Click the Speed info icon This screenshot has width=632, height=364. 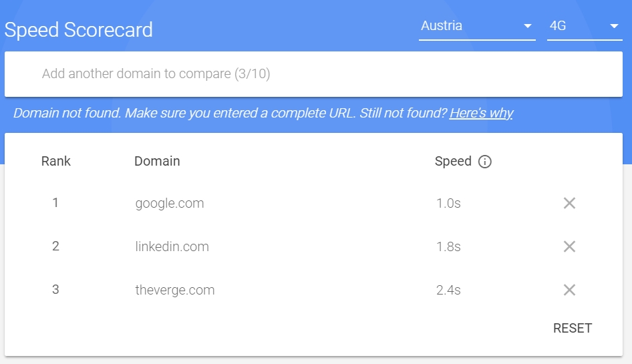485,162
